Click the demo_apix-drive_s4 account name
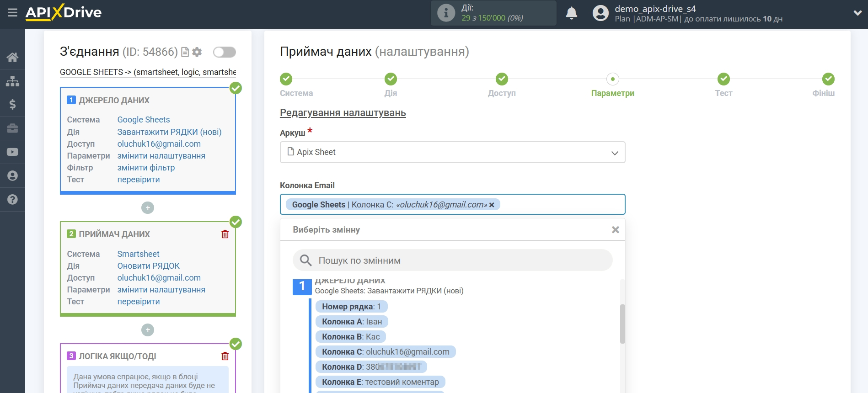 point(655,9)
